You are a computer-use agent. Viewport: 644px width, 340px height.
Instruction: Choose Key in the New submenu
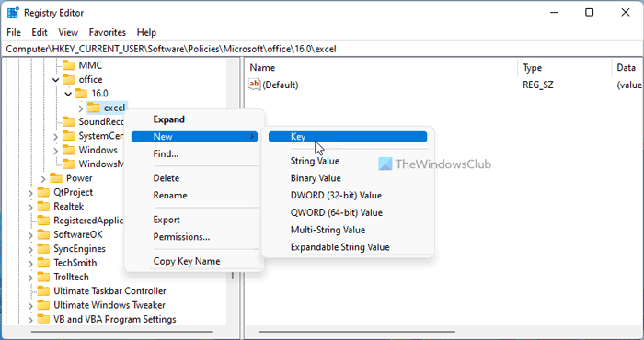[x=348, y=137]
